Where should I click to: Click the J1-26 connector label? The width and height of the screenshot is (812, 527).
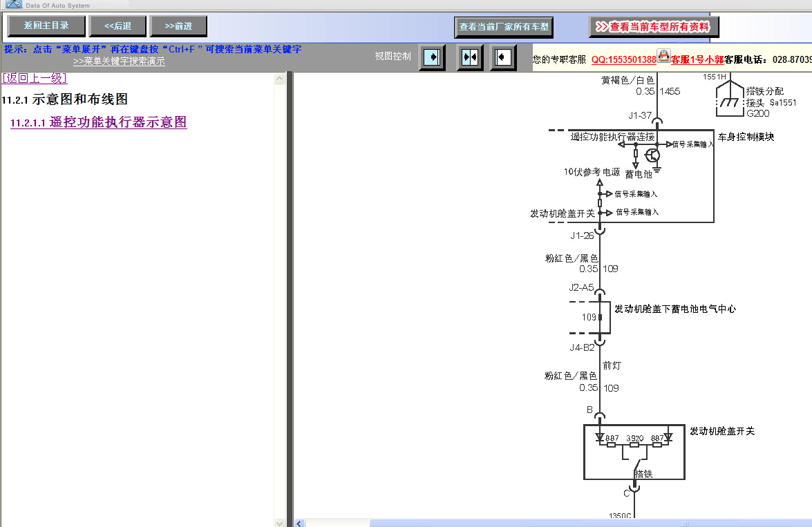[582, 236]
